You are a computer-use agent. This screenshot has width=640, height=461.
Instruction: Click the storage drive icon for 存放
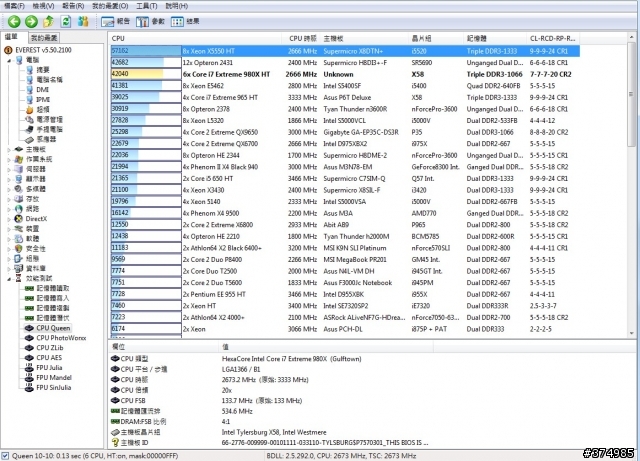coord(19,199)
